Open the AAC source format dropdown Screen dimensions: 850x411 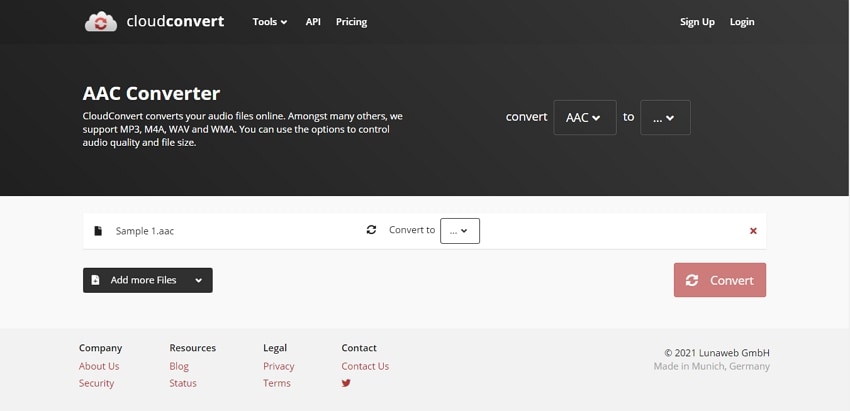[x=585, y=118]
